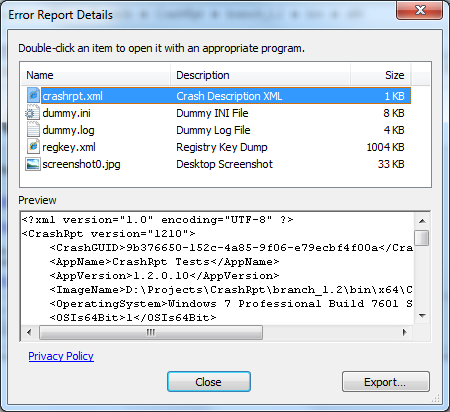Viewport: 450px width, 412px height.
Task: Select the crashrpt.xml file name
Action: click(x=72, y=96)
